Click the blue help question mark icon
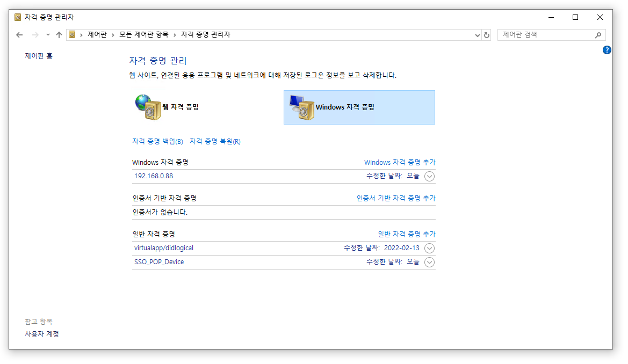Screen dimensions: 628x364 (607, 50)
